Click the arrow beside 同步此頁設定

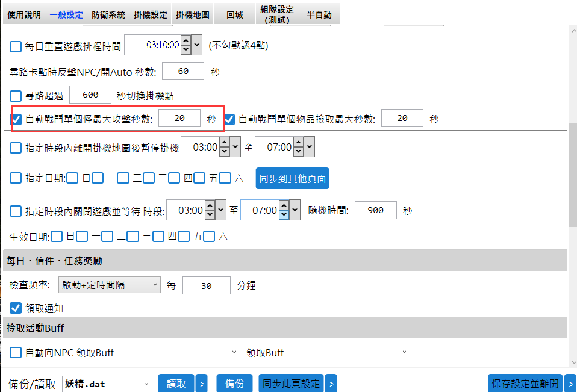pyautogui.click(x=331, y=384)
